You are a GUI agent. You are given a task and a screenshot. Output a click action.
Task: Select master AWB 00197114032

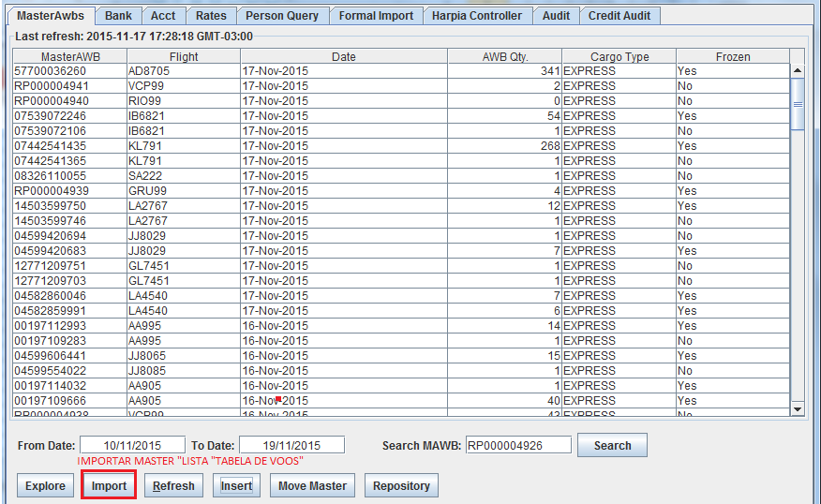click(x=69, y=386)
